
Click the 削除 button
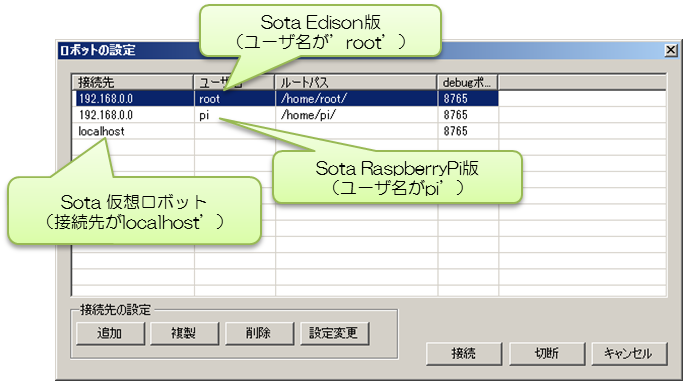[x=259, y=334]
